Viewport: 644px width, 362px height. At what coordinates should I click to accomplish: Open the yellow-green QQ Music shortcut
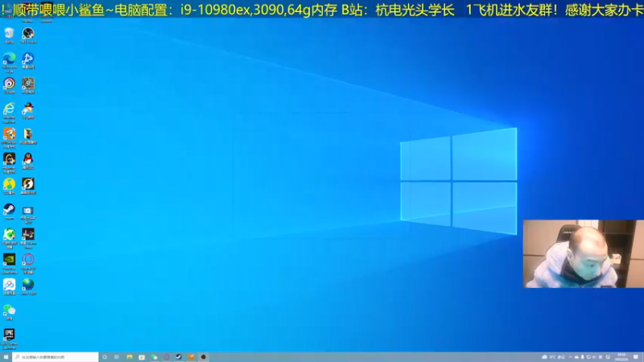click(x=9, y=186)
